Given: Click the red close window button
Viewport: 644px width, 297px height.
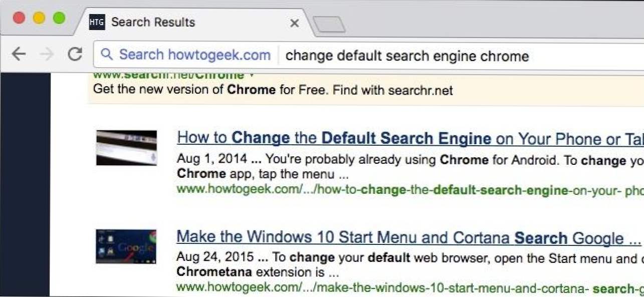Looking at the screenshot, I should (x=19, y=19).
